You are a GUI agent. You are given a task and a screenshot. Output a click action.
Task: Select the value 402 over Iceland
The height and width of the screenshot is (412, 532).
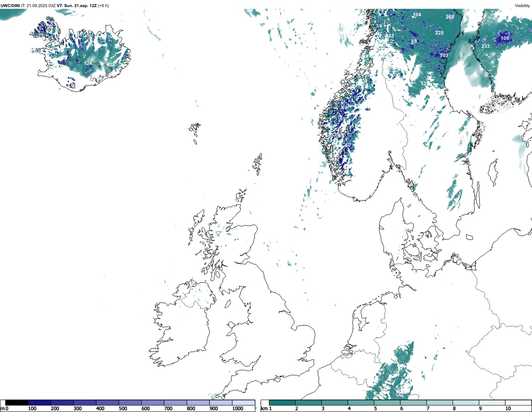coord(111,64)
